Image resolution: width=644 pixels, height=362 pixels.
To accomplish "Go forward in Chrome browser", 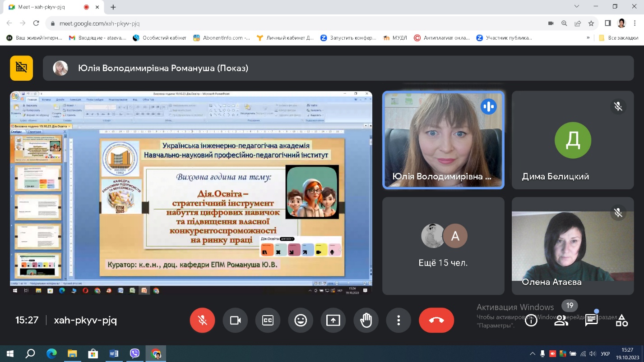I will (23, 23).
